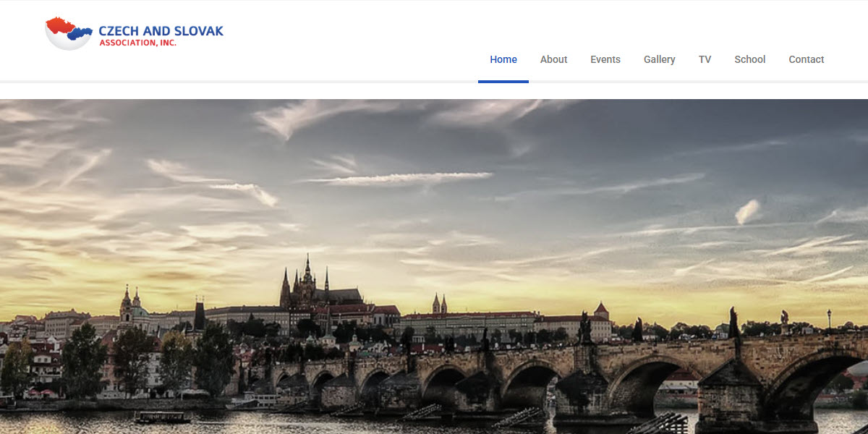Click the CZECH AND SLOVAK header text
Image resolution: width=868 pixels, height=434 pixels.
pyautogui.click(x=161, y=30)
